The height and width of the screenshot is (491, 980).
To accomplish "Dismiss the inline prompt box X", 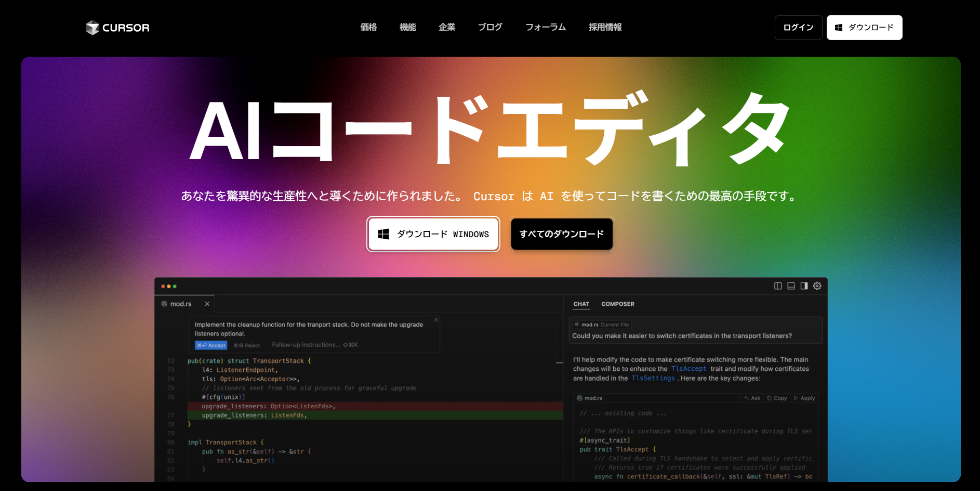I will 436,319.
